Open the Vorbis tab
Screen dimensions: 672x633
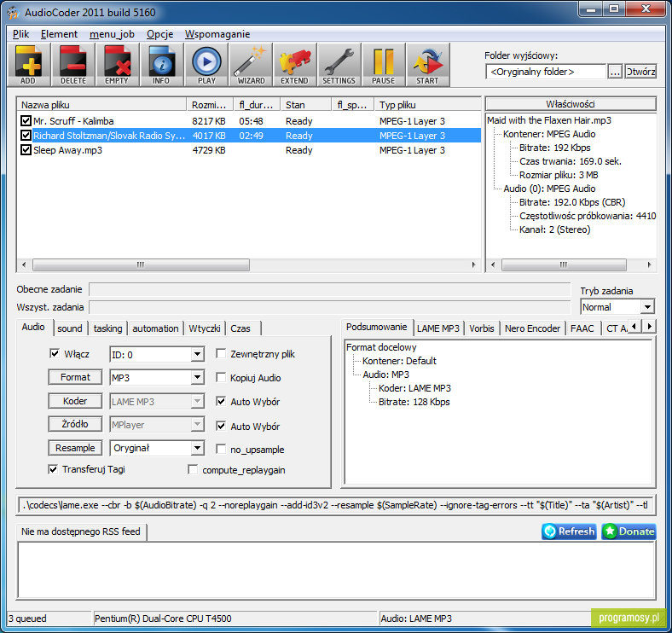[482, 328]
